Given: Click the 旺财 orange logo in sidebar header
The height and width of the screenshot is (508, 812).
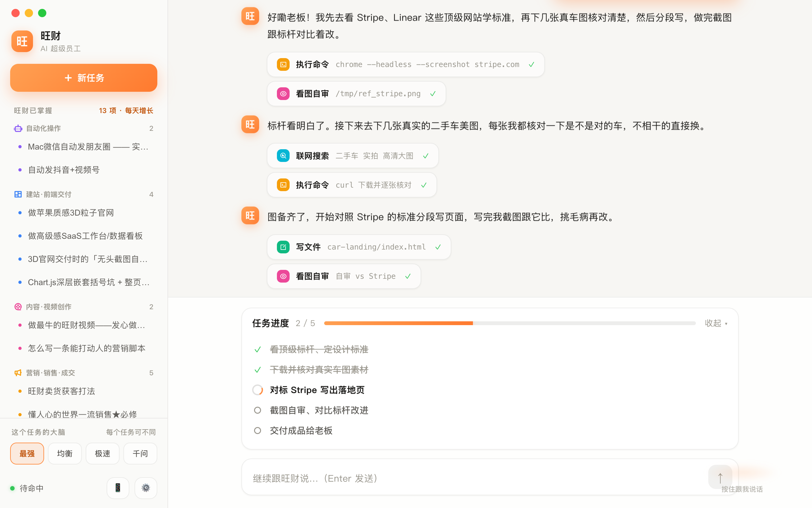Looking at the screenshot, I should coord(22,41).
